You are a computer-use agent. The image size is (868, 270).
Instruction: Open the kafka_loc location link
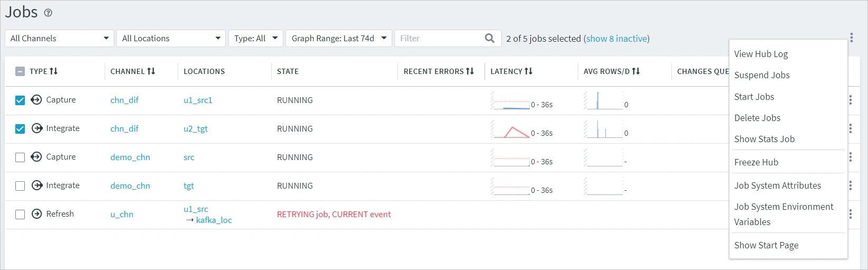coord(214,220)
